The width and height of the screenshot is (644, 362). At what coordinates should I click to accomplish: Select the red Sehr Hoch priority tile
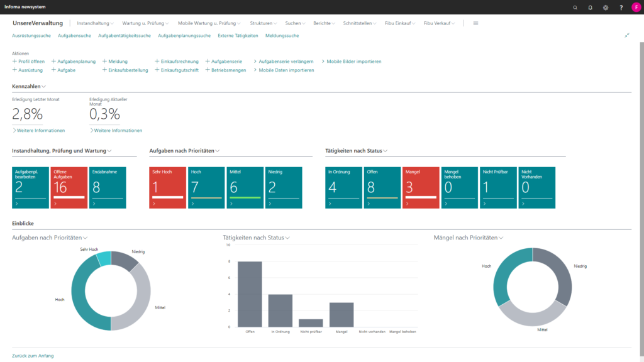click(x=167, y=187)
